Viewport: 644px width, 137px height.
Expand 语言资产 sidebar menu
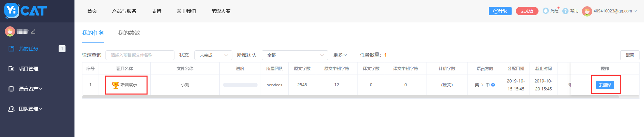tap(31, 89)
